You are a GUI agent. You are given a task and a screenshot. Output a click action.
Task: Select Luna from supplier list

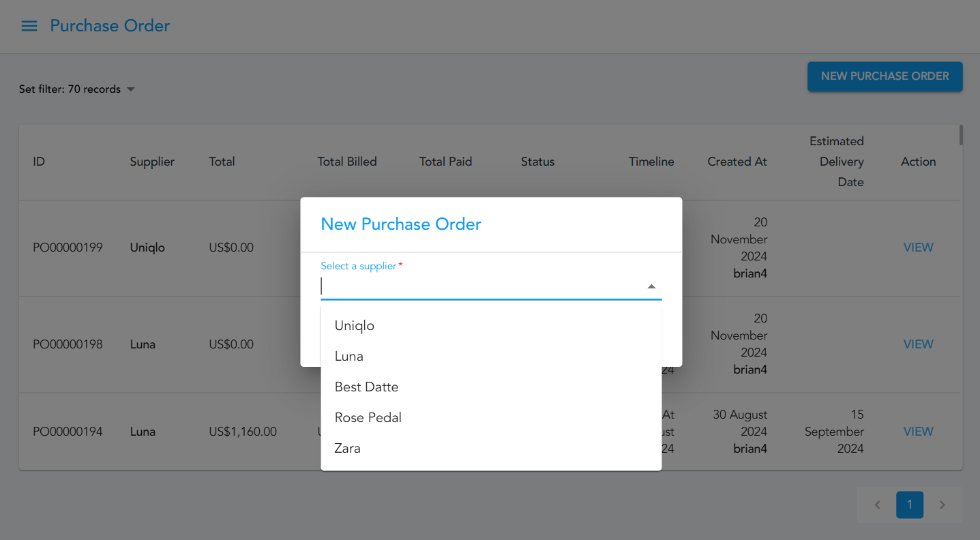[349, 356]
